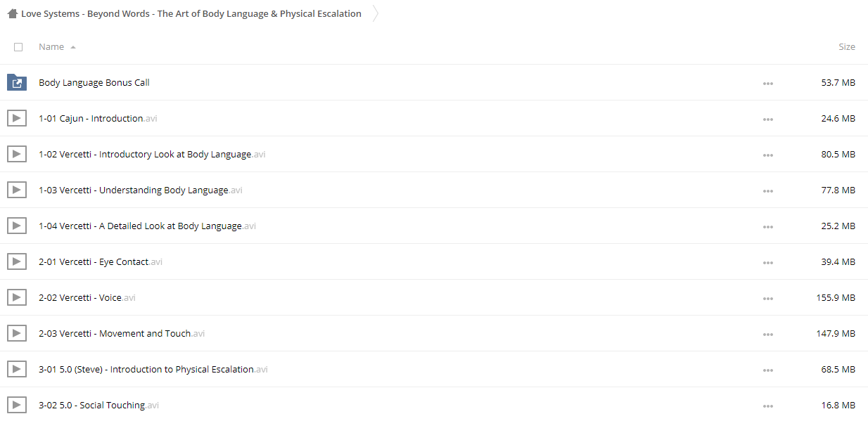Click the video icon for 2-01 Vercetti - Eye Contact
Image resolution: width=868 pixels, height=421 pixels.
point(17,261)
